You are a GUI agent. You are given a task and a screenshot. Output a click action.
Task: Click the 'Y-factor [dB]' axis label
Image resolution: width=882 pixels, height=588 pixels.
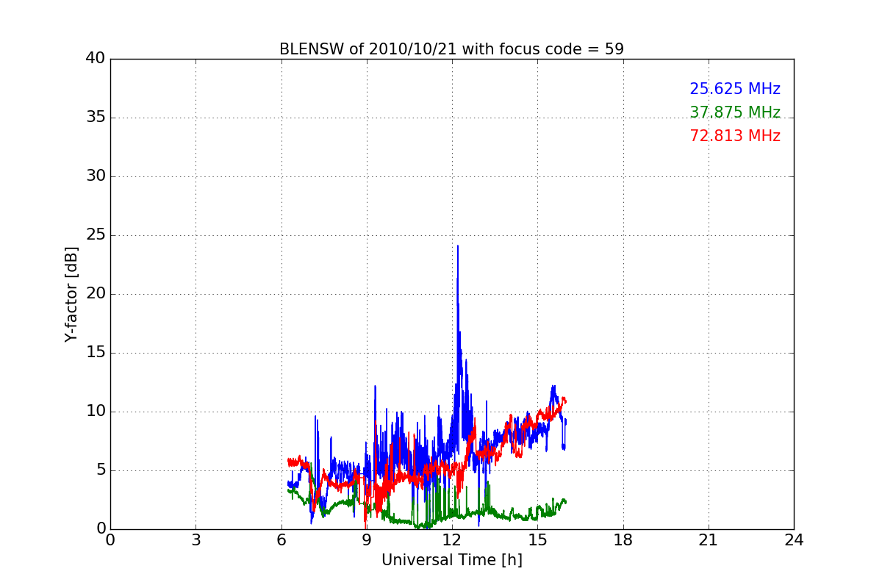tap(71, 294)
